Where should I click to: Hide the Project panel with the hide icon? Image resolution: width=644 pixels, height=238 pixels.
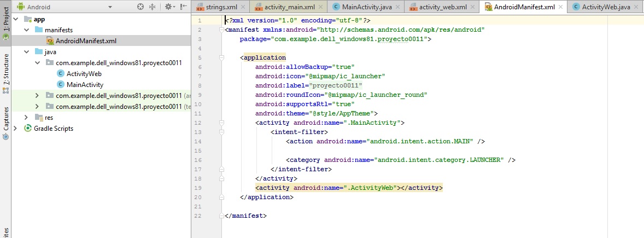point(183,7)
